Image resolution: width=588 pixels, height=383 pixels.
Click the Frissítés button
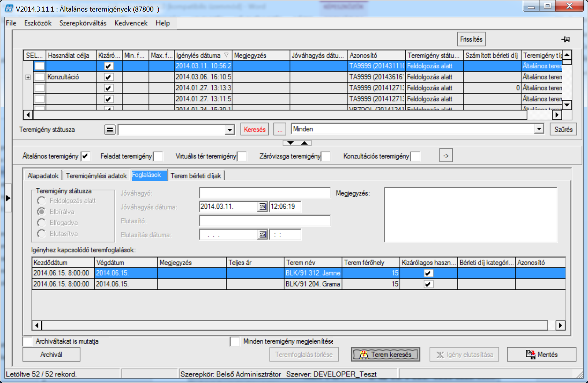coord(471,39)
